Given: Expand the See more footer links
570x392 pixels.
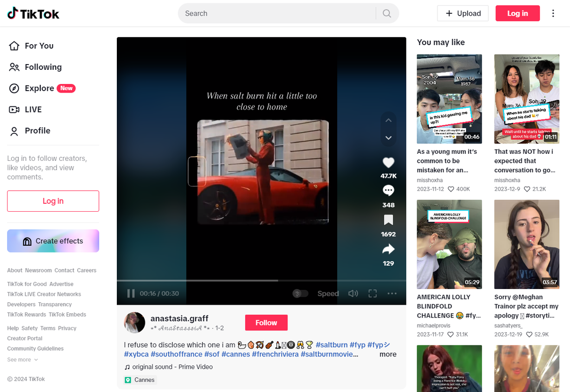Looking at the screenshot, I should (22, 360).
